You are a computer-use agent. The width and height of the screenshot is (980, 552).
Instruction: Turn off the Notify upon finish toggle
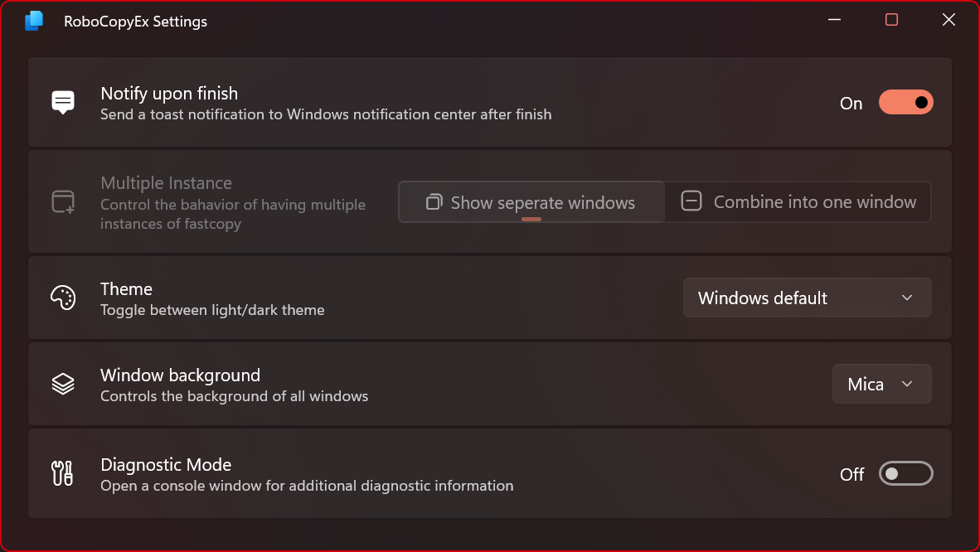(905, 103)
